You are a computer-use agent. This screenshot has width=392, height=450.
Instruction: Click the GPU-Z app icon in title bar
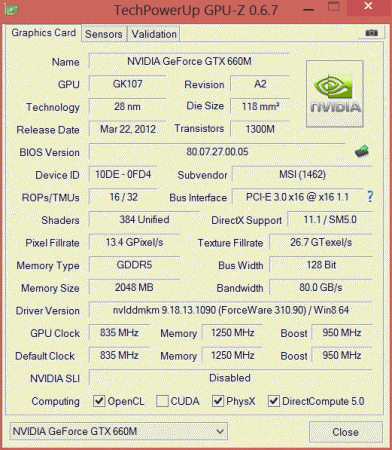[12, 10]
